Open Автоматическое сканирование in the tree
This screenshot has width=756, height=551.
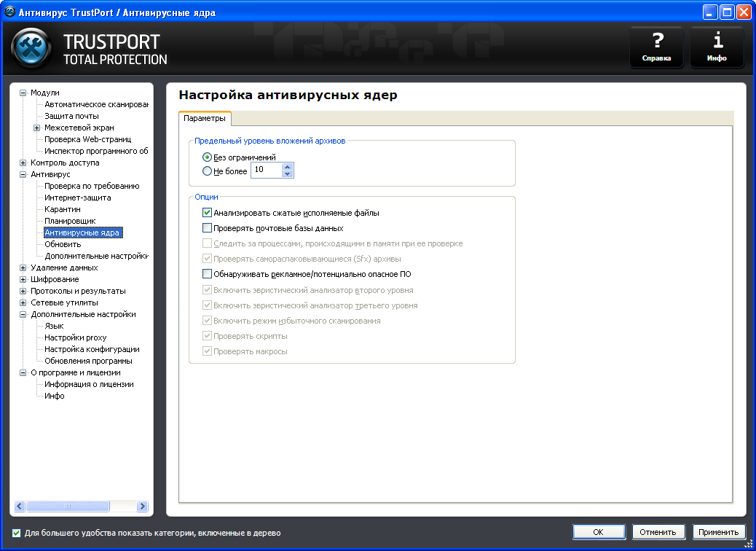coord(96,104)
